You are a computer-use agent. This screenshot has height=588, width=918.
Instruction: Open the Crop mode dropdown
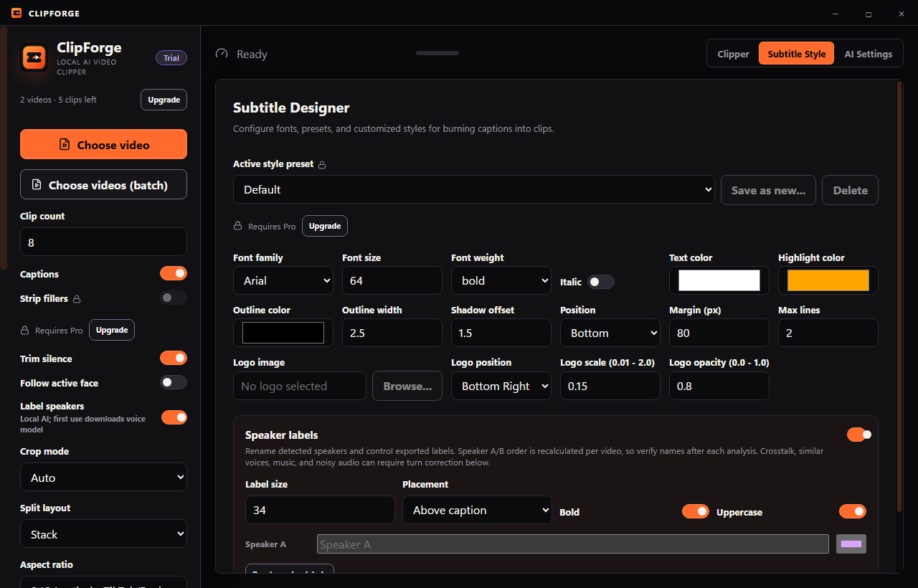[103, 478]
